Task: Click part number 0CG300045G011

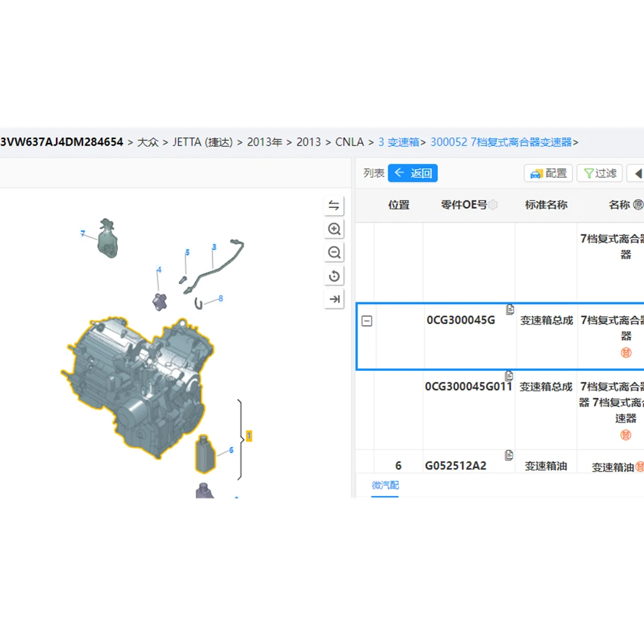Action: click(x=469, y=386)
